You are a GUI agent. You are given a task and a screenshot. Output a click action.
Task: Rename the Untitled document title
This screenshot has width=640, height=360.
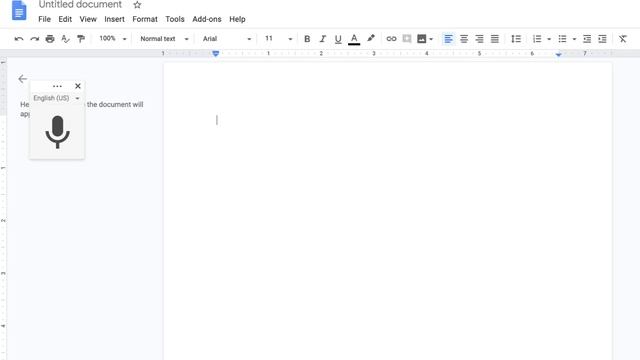80,5
